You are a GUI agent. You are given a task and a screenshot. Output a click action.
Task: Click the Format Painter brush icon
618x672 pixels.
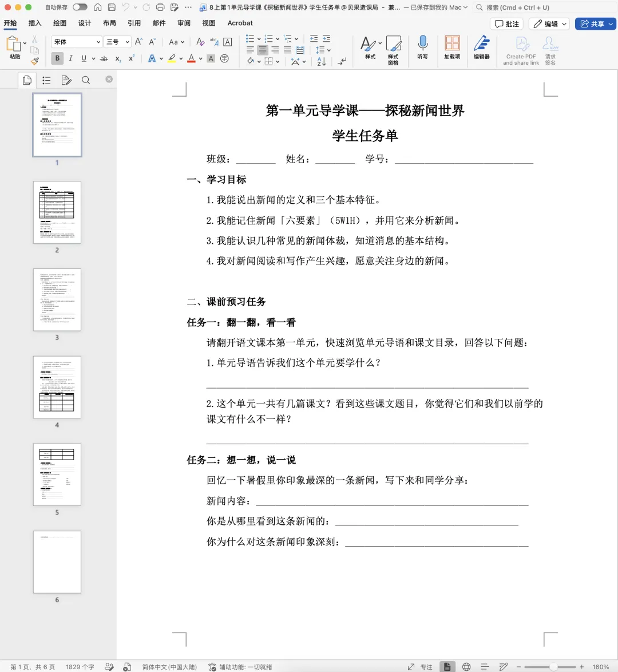[35, 61]
